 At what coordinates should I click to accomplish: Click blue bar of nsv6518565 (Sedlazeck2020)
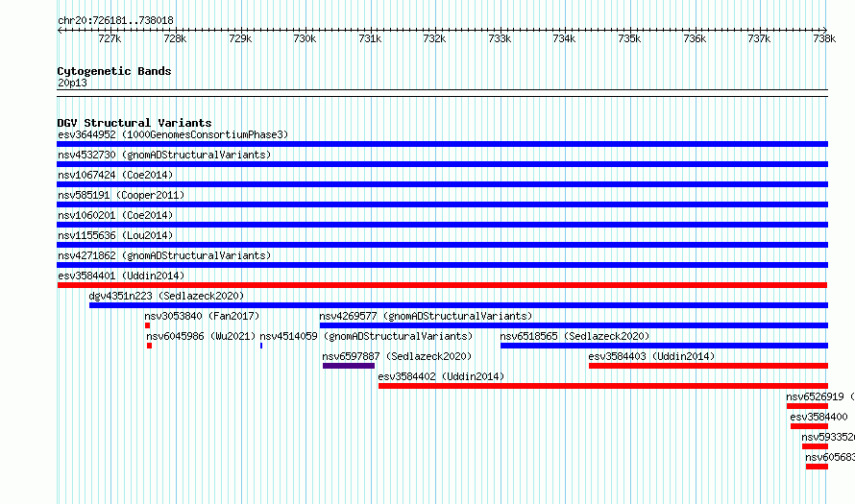(x=664, y=346)
